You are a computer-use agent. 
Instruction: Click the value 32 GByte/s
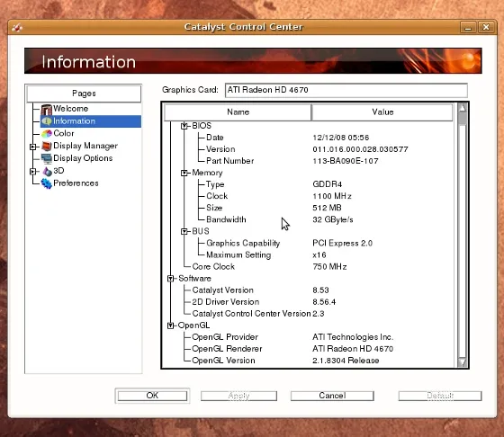333,219
